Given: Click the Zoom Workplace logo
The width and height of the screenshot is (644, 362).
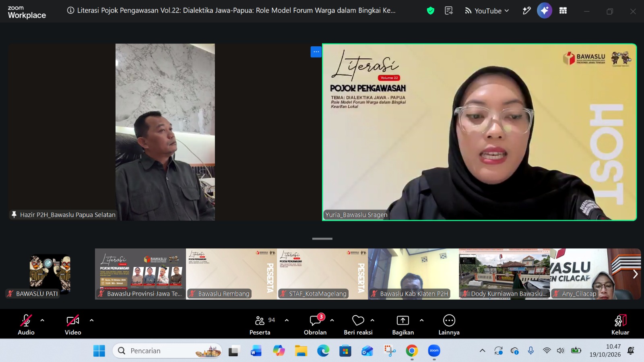Looking at the screenshot, I should tap(27, 12).
